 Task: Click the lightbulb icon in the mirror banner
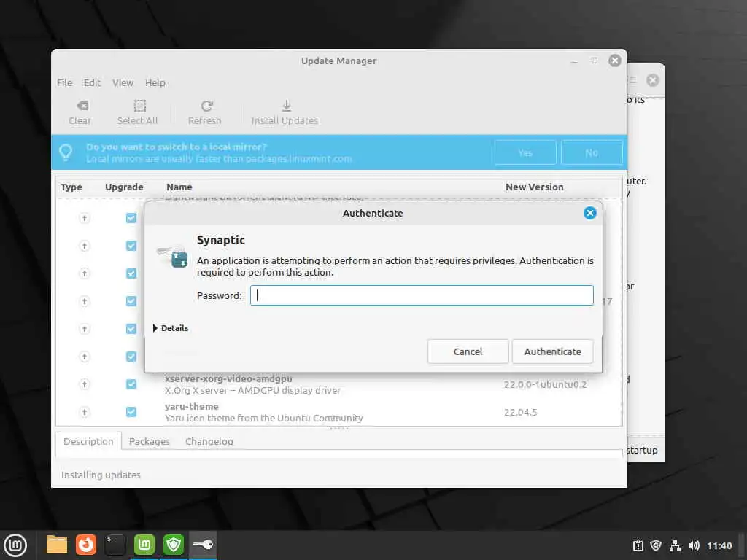[66, 152]
